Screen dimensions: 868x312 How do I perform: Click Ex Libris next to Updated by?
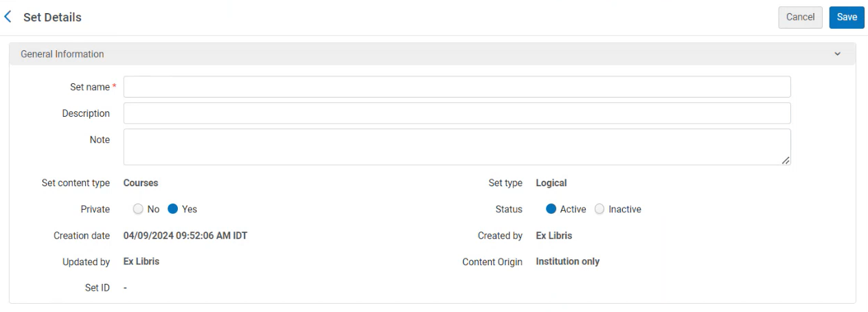(141, 262)
